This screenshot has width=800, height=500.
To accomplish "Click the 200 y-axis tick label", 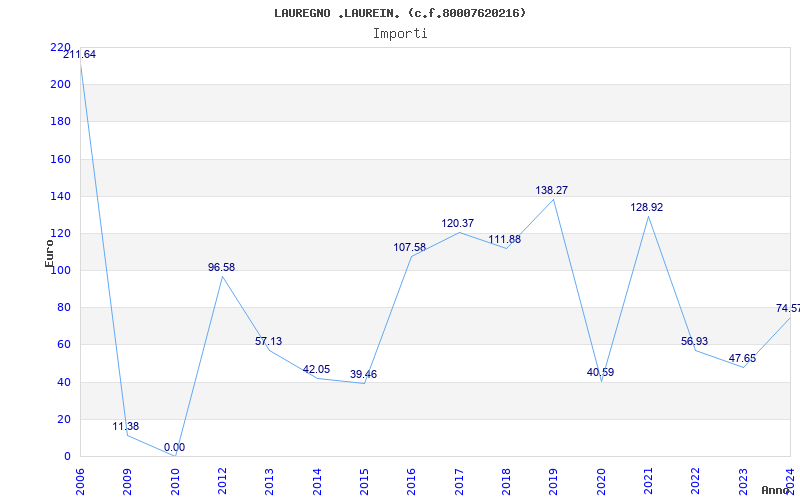I will pyautogui.click(x=60, y=84).
